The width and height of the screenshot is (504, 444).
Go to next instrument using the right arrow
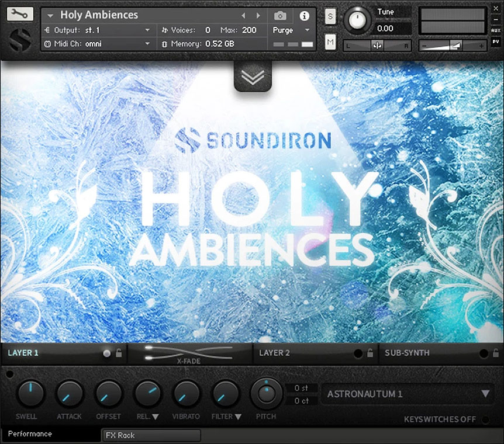click(x=258, y=15)
